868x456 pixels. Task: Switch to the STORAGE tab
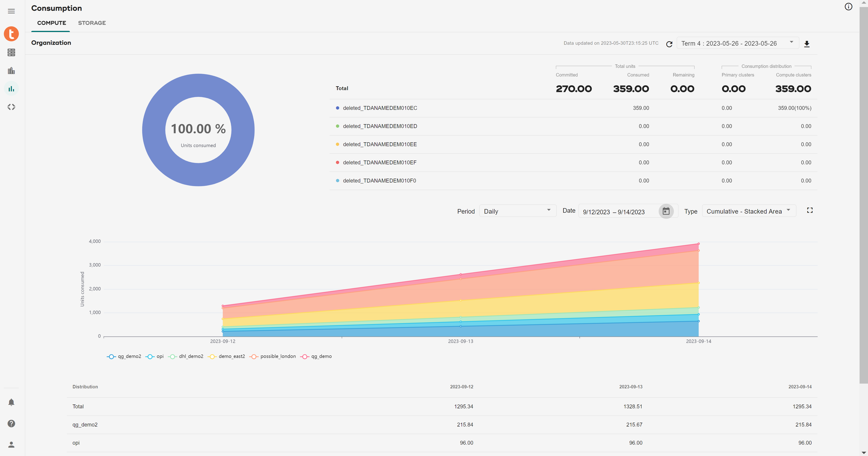pos(92,23)
